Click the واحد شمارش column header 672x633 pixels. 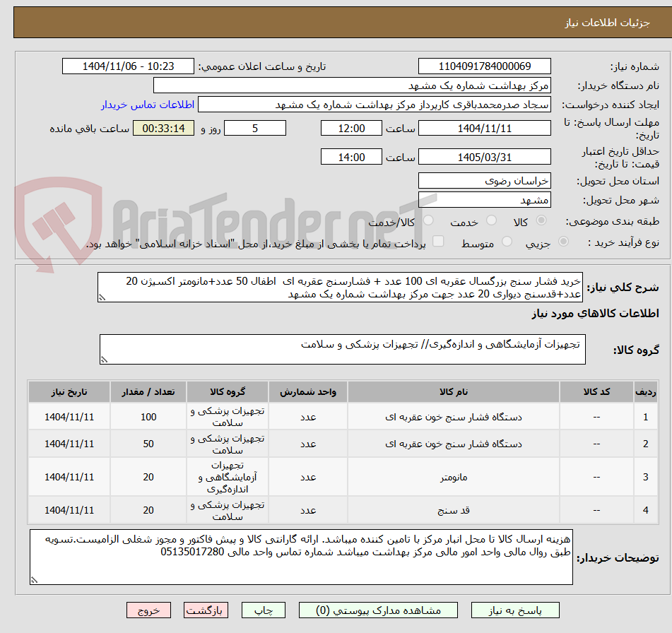tap(308, 391)
